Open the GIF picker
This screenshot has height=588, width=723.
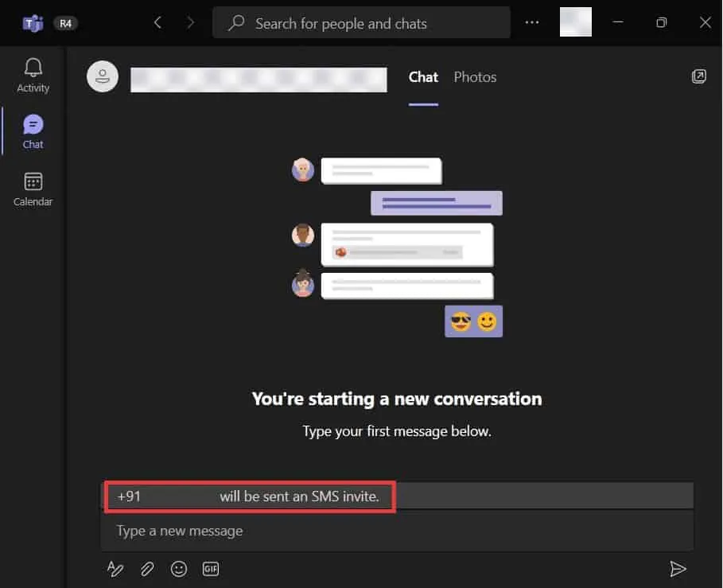tap(211, 568)
